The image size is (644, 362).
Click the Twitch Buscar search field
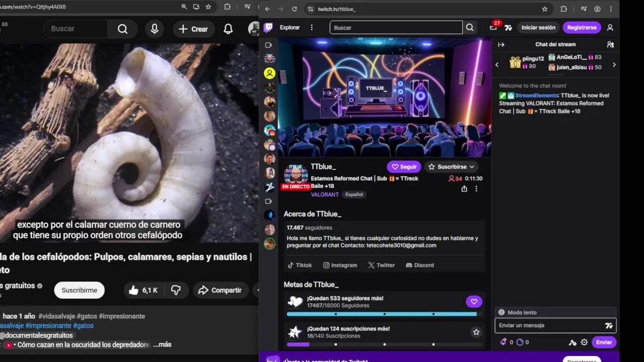click(396, 28)
